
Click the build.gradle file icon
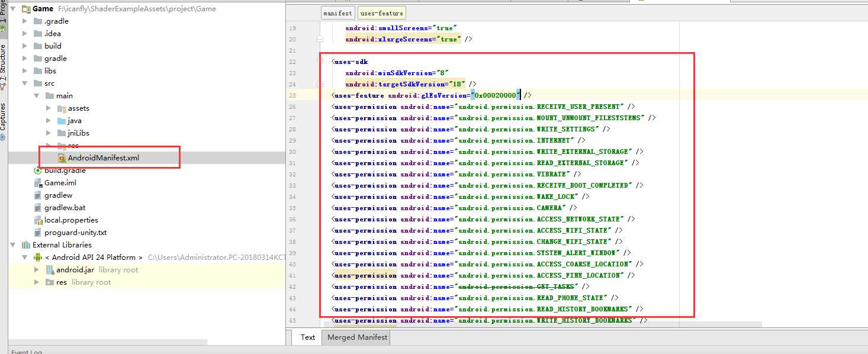point(38,170)
